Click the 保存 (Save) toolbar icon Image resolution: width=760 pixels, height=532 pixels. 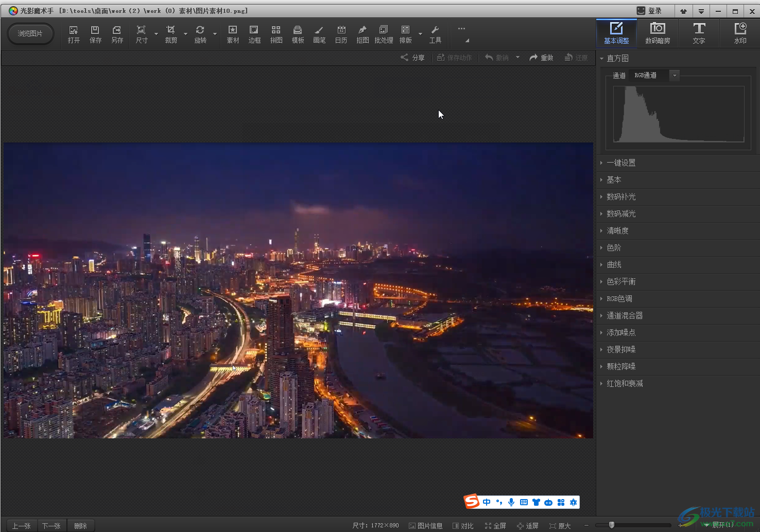tap(95, 34)
